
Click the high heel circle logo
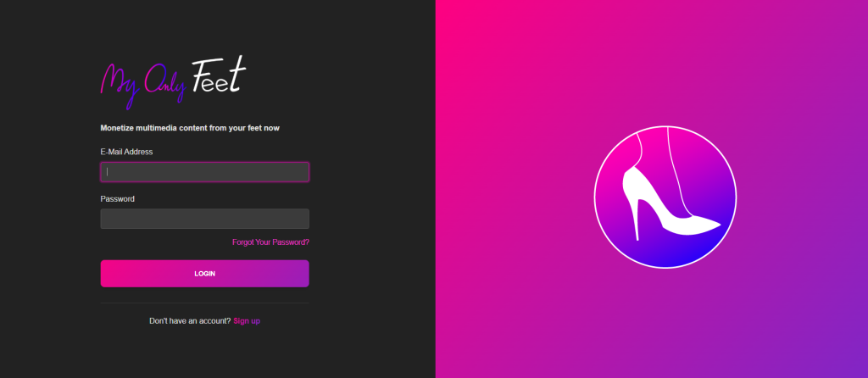coord(665,197)
